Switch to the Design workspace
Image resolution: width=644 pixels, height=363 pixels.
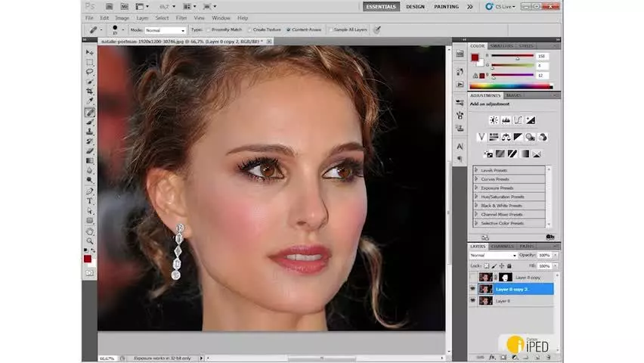pyautogui.click(x=415, y=7)
